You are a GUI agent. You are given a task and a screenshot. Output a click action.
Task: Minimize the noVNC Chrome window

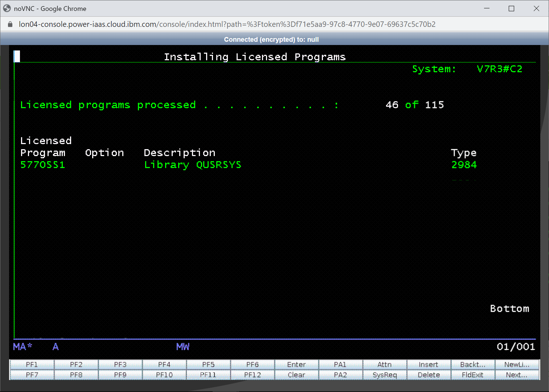(x=487, y=8)
